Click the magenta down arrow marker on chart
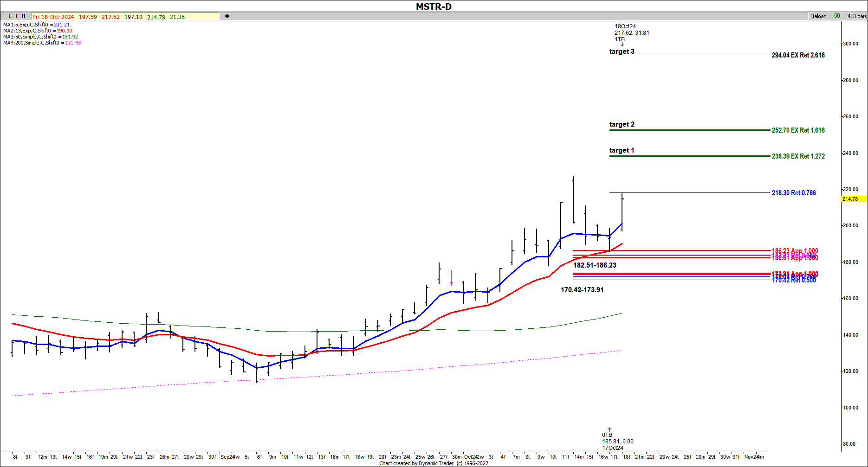The height and width of the screenshot is (467, 868). tap(451, 278)
